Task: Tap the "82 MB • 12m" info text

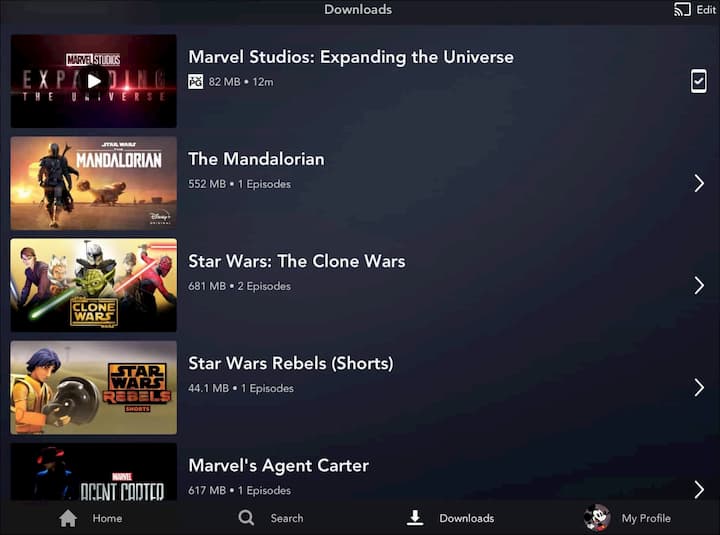Action: [x=241, y=82]
